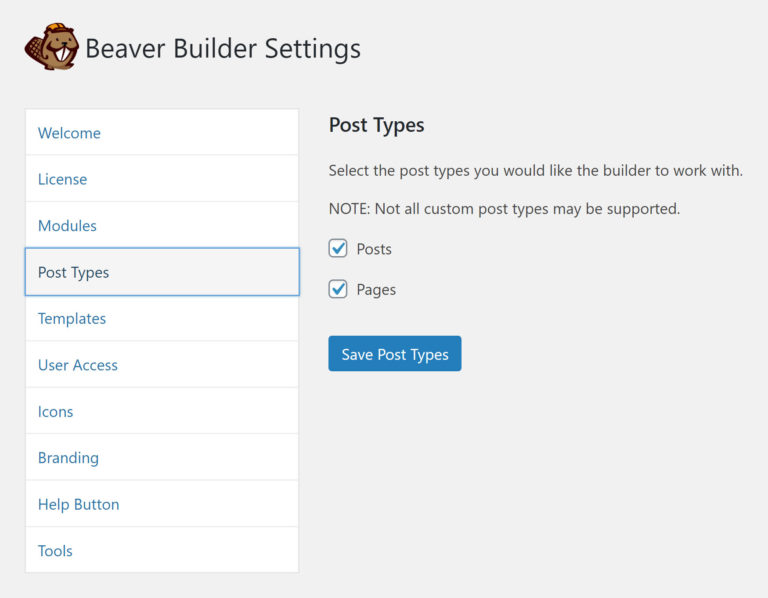Click the Post Types section heading

pos(377,125)
